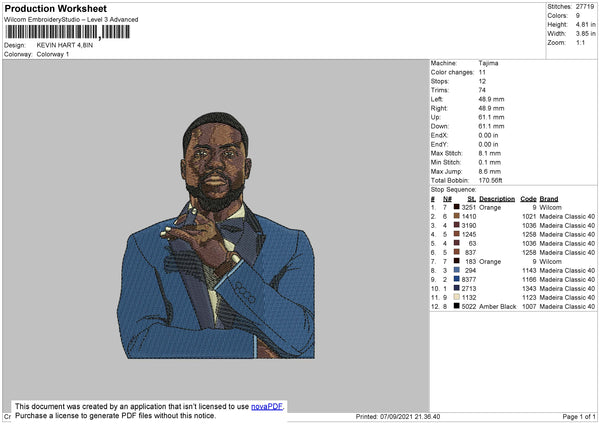600x424 pixels.
Task: Choose the swatch for 183 Orange row
Action: pyautogui.click(x=457, y=261)
